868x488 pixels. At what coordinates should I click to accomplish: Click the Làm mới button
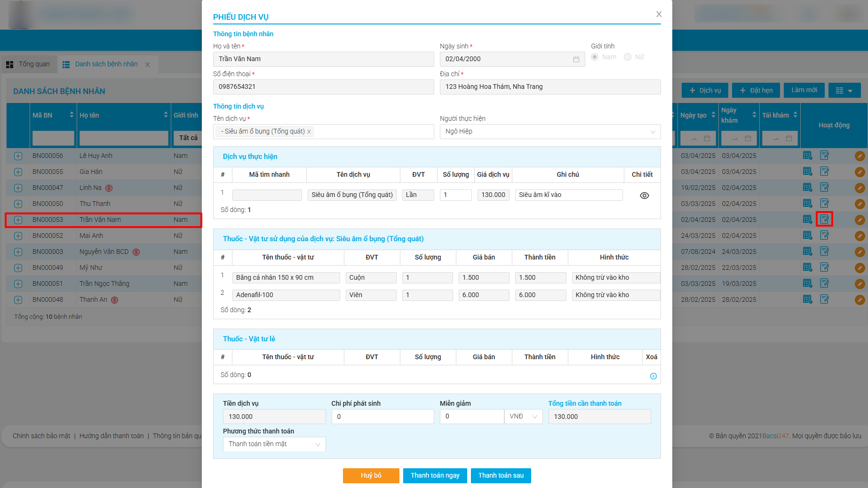point(804,90)
